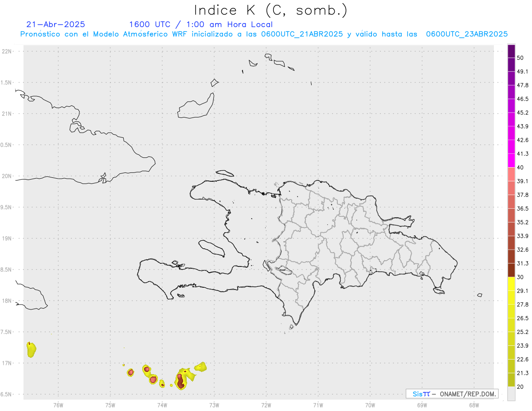The image size is (532, 411).
Task: Click the colorbar value '32.6'
Action: pos(523,250)
